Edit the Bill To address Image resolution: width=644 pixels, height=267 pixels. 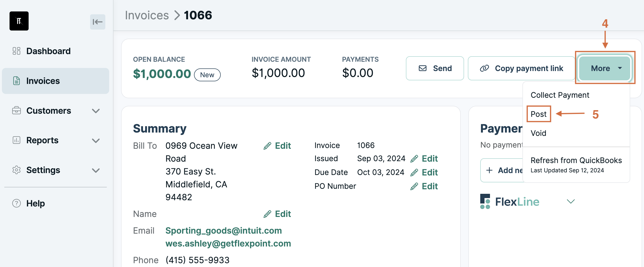click(x=277, y=146)
